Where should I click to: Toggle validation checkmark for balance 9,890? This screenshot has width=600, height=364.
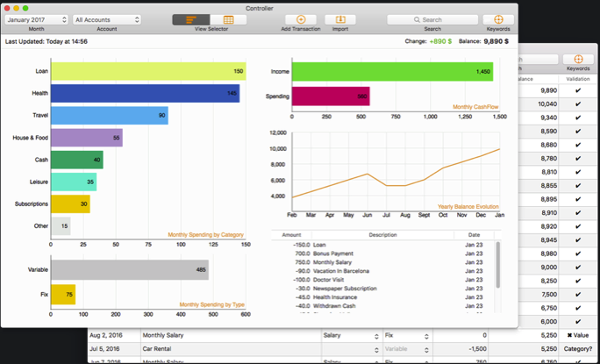578,90
